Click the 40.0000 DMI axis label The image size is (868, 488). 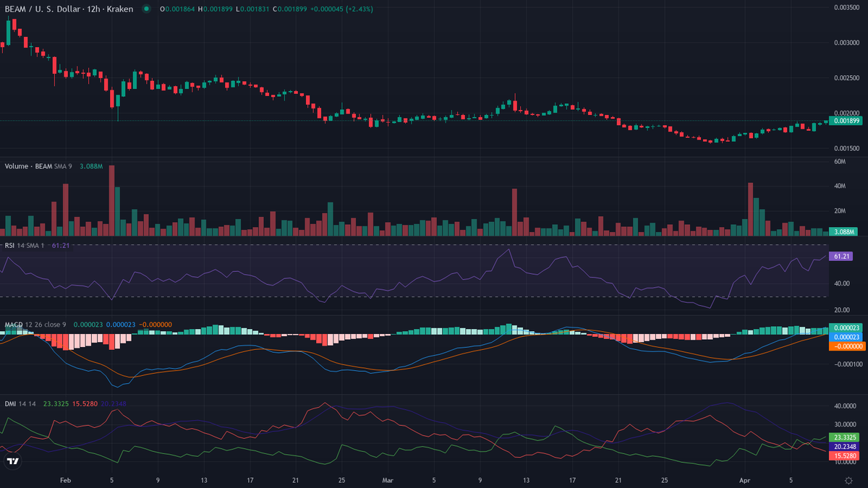coord(844,406)
